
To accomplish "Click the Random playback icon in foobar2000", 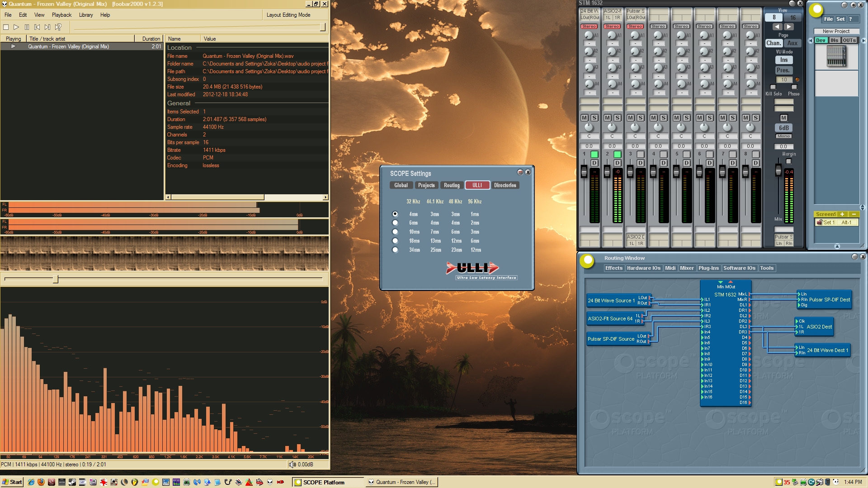I will [58, 27].
